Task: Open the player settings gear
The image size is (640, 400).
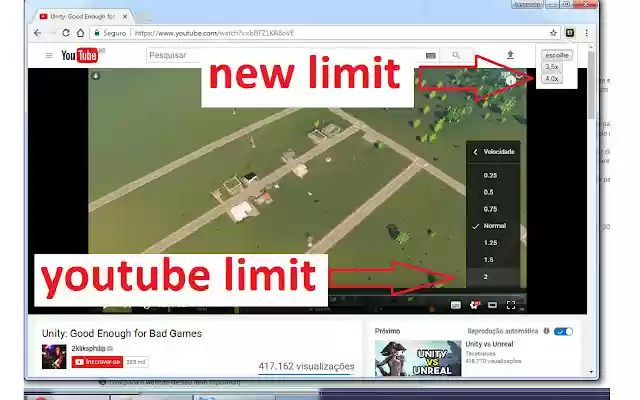Action: coord(474,305)
